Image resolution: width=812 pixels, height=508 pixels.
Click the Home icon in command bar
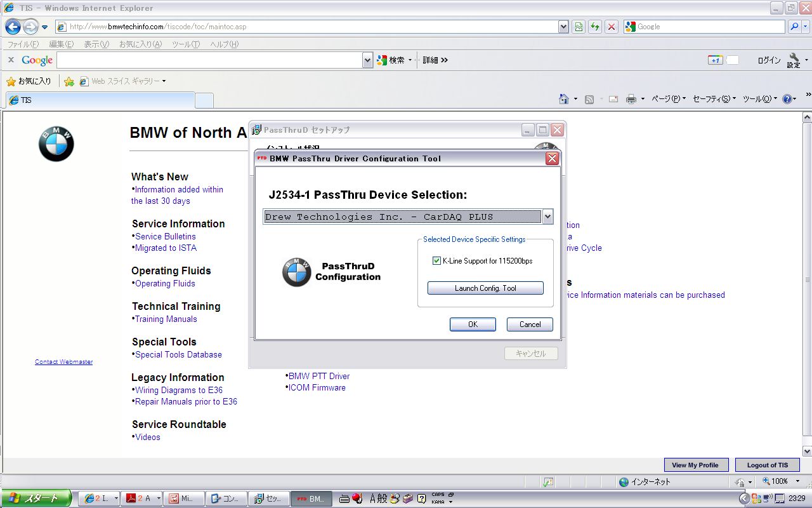pyautogui.click(x=564, y=99)
